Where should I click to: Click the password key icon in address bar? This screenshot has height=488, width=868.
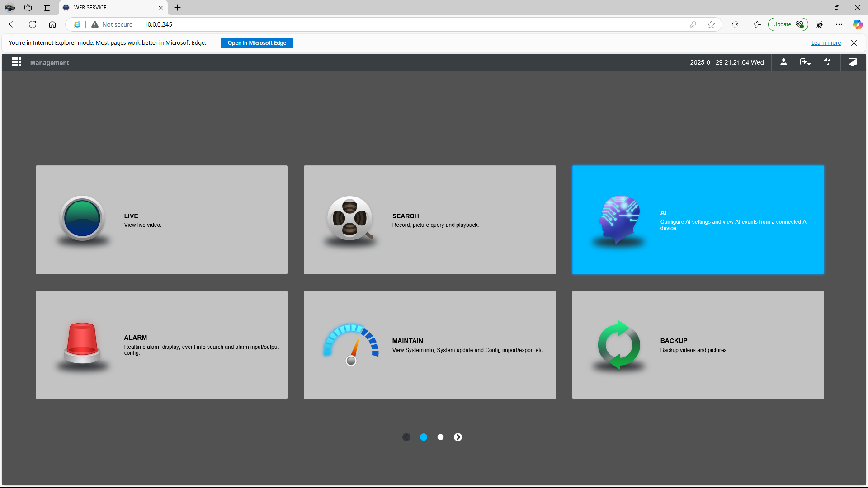tap(693, 24)
